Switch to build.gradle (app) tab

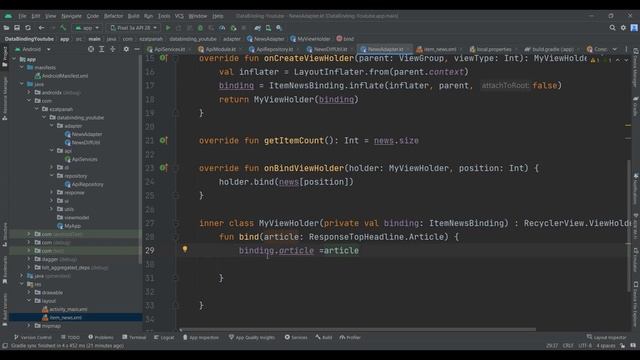coord(550,49)
